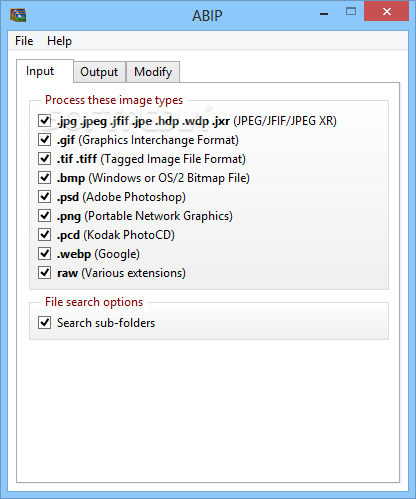Toggle the raw Various extensions checkbox
The image size is (416, 499).
pos(44,273)
